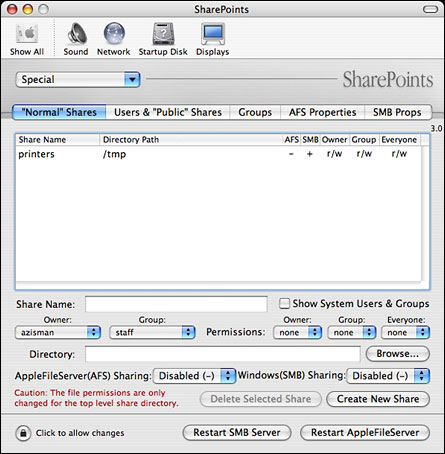The image size is (445, 454).
Task: Open the Special dropdown menu
Action: point(78,80)
